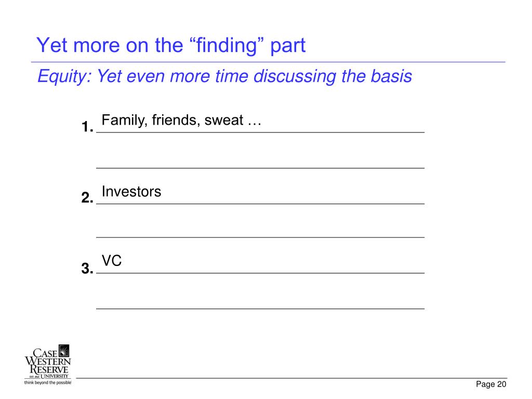Click the word 'UNIVERSITY' in the logo
Image resolution: width=532 pixels, height=399 pixels.
tap(55, 376)
